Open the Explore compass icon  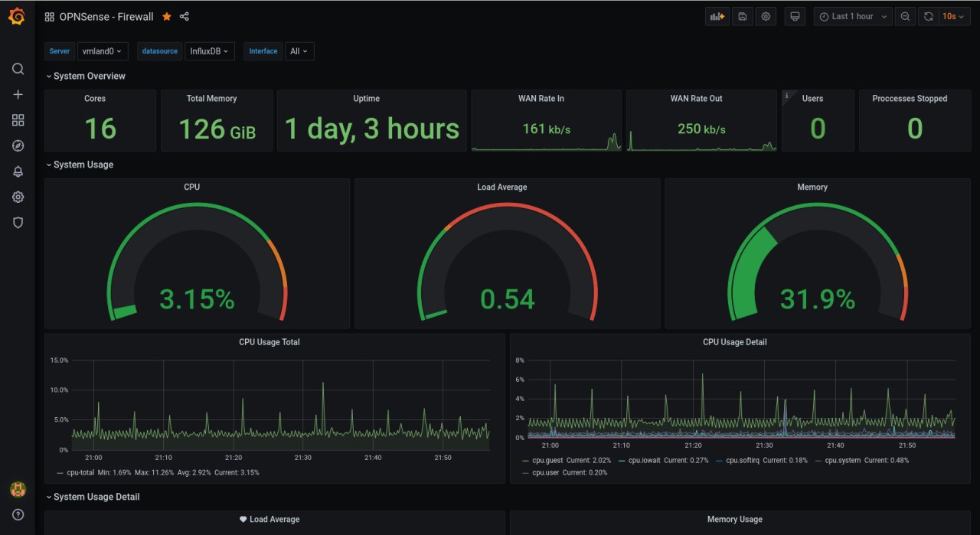(18, 145)
